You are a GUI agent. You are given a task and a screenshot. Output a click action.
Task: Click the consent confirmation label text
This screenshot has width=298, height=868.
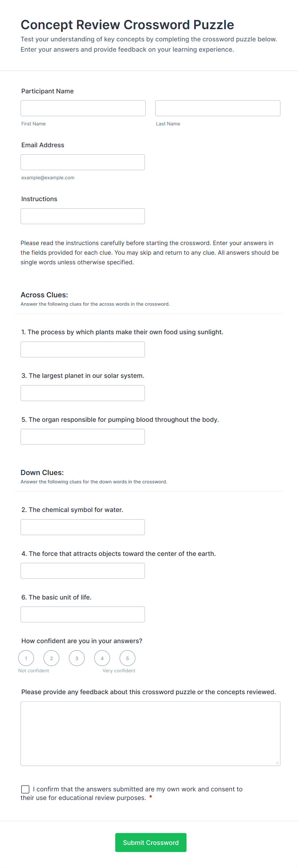click(137, 789)
